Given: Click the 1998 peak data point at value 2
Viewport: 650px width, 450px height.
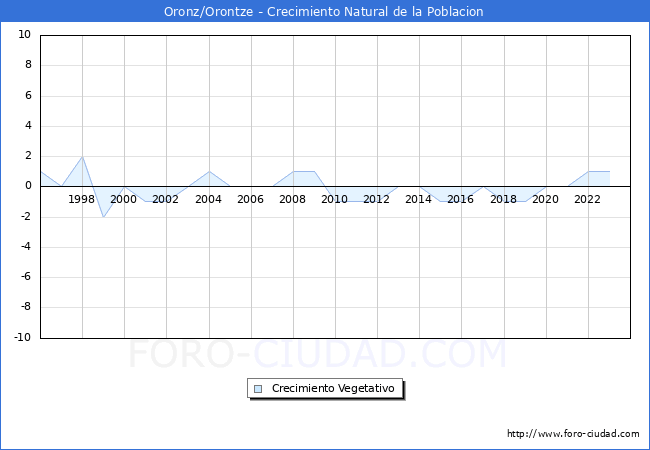Looking at the screenshot, I should point(82,157).
